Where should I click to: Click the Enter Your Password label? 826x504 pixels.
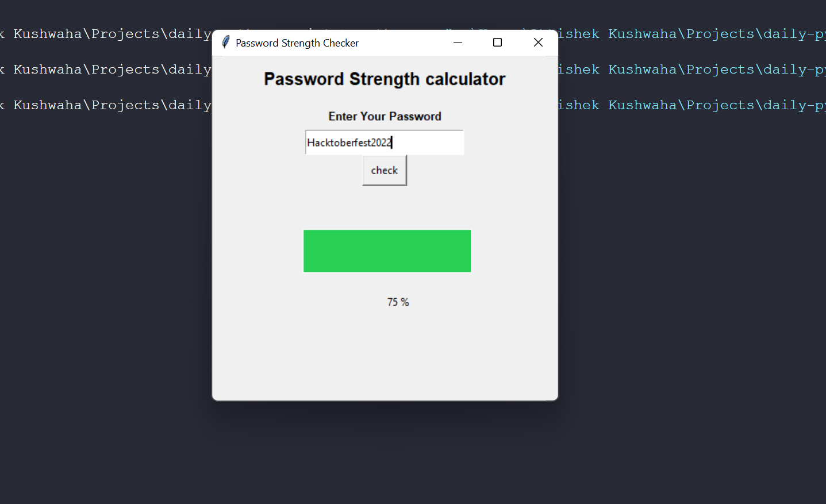[x=385, y=116]
